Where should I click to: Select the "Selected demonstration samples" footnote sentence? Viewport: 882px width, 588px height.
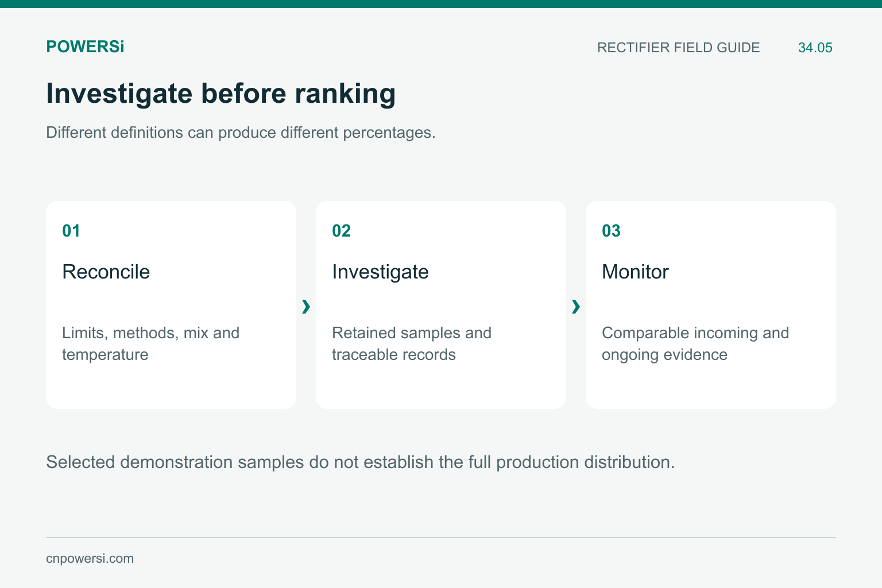(360, 462)
